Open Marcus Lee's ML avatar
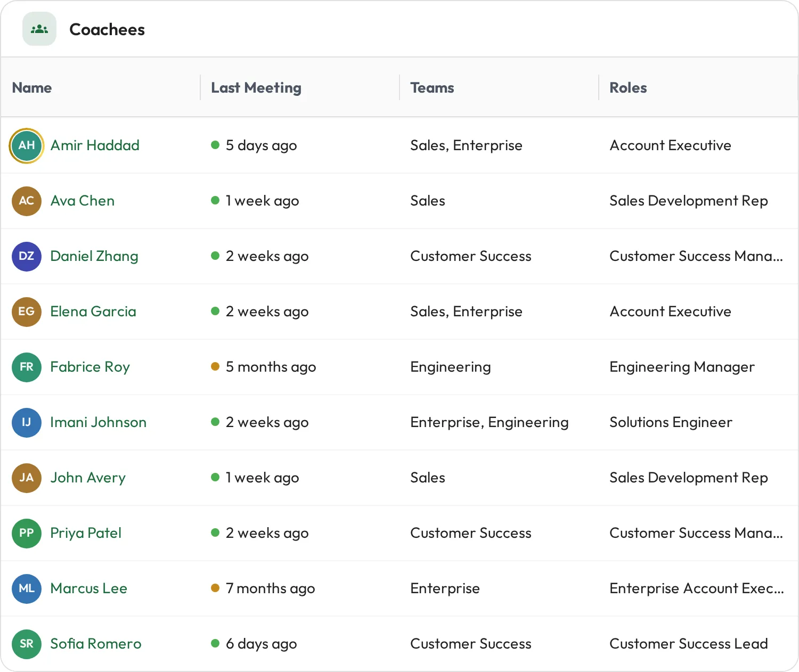 [27, 588]
